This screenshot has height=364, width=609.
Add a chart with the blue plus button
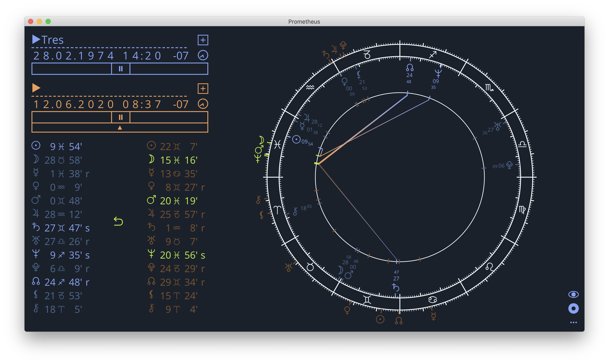[203, 40]
